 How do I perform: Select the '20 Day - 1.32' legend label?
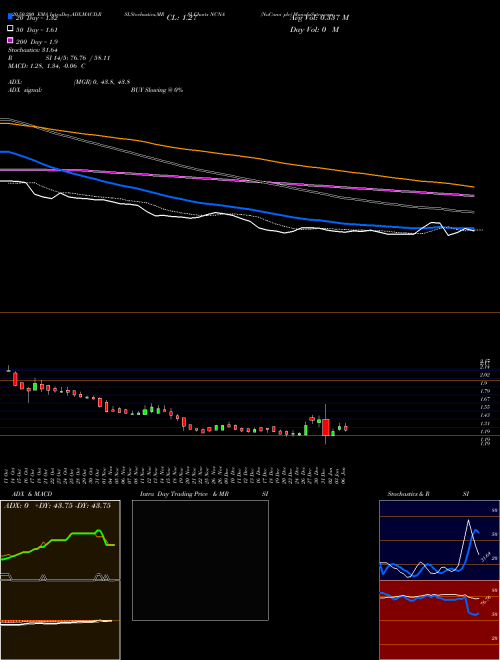point(37,18)
